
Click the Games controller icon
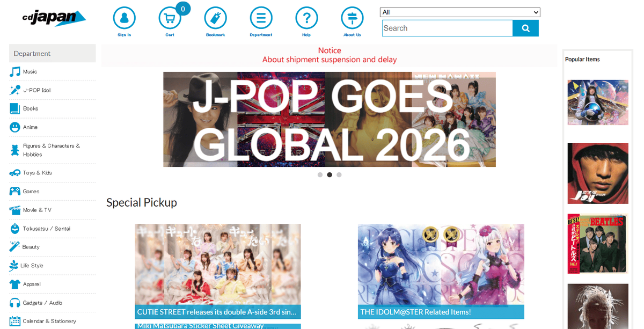coord(15,192)
